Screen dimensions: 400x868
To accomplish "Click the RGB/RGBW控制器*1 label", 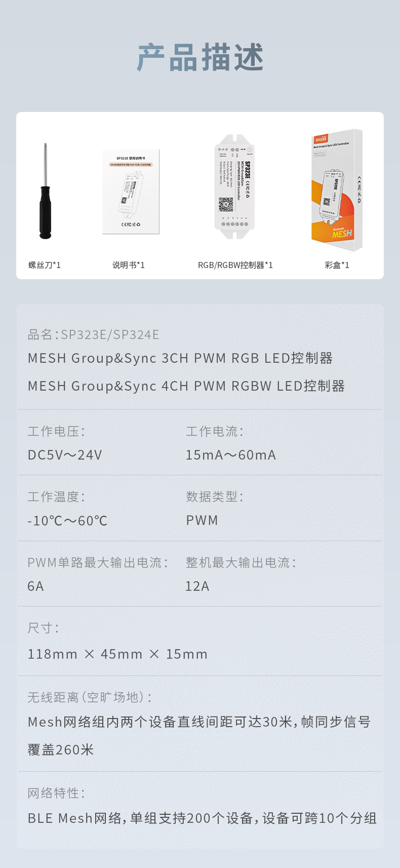I will click(235, 265).
